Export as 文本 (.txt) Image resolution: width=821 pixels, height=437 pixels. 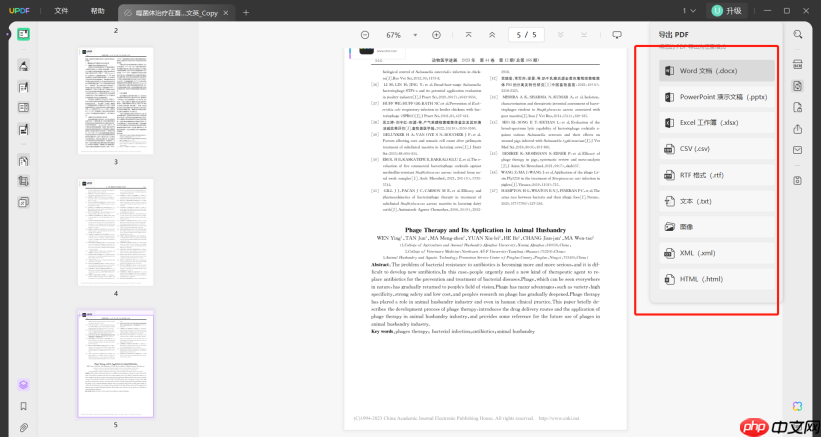716,201
